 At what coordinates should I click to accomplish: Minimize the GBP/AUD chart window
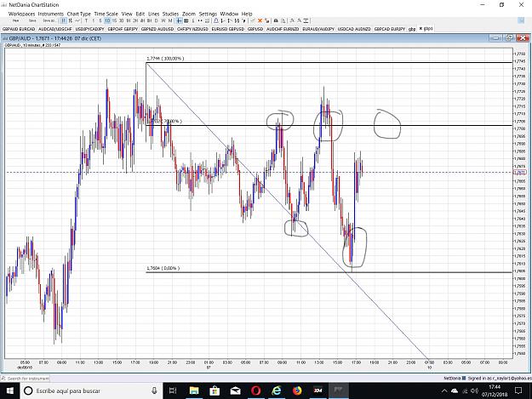click(x=495, y=38)
